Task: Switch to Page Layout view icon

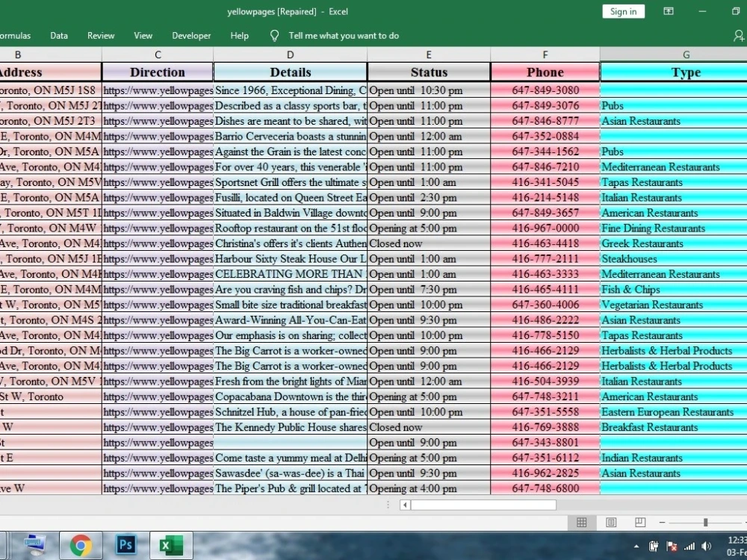Action: click(x=611, y=523)
